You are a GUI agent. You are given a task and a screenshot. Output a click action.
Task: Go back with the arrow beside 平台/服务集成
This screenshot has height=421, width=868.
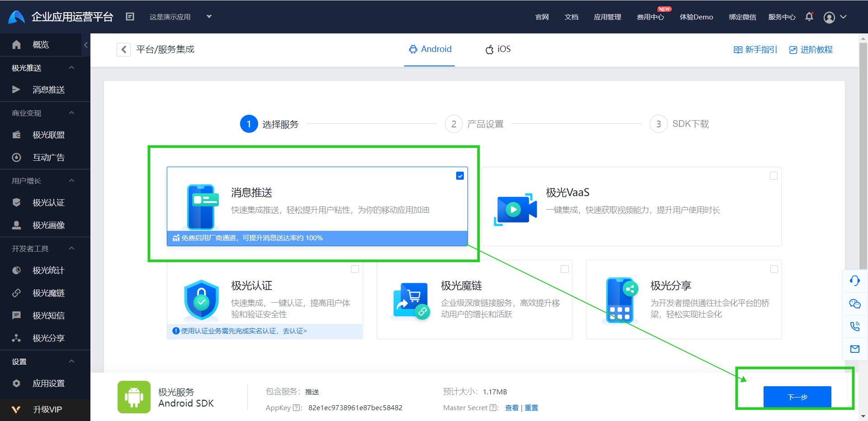point(123,49)
